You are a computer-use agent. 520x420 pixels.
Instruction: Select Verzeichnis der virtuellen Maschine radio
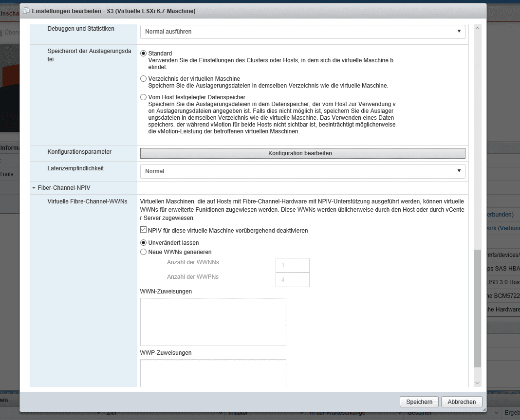point(143,78)
